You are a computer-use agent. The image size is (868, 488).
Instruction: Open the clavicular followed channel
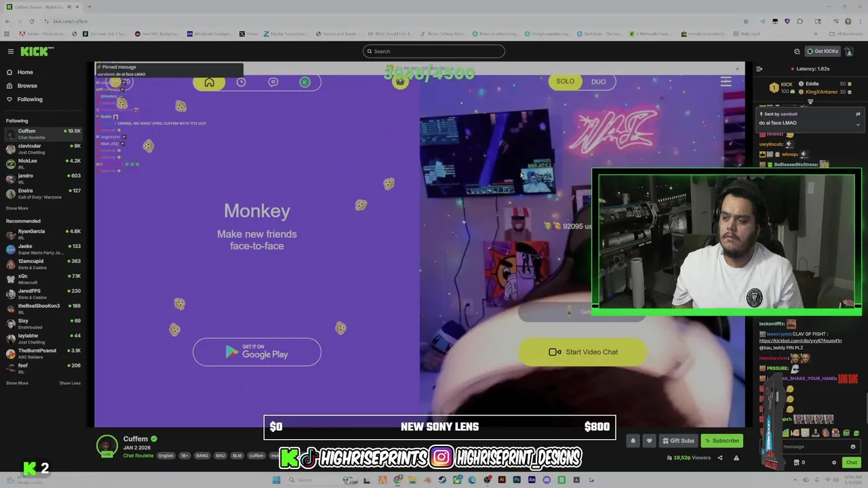click(44, 148)
